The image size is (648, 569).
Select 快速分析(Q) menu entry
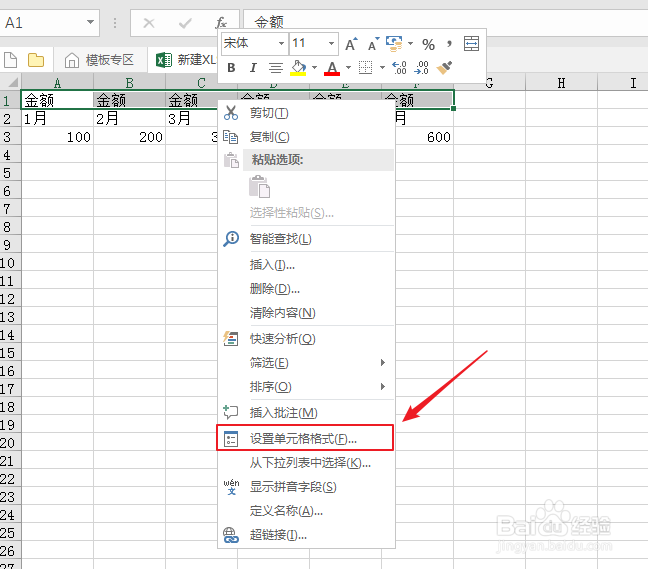coord(306,339)
